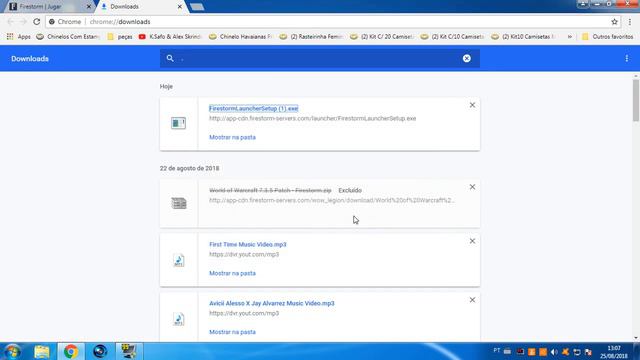Open Windows Explorer from the taskbar
This screenshot has height=360, width=640.
[x=42, y=351]
